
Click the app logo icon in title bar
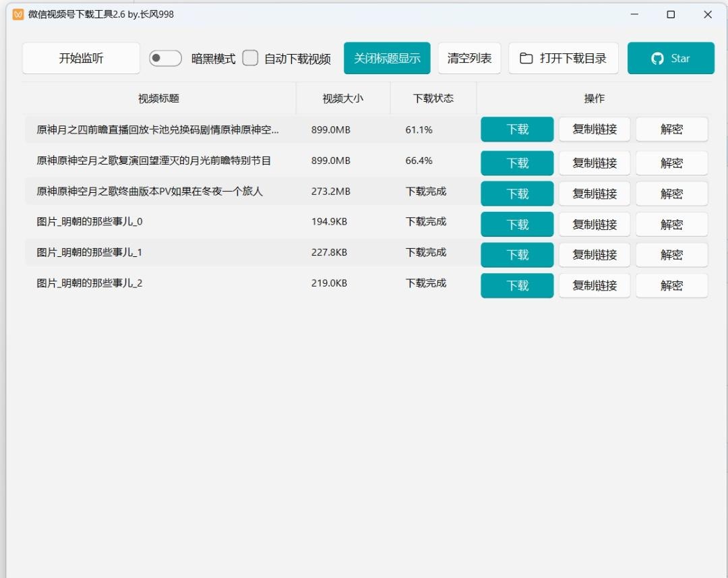pos(18,14)
